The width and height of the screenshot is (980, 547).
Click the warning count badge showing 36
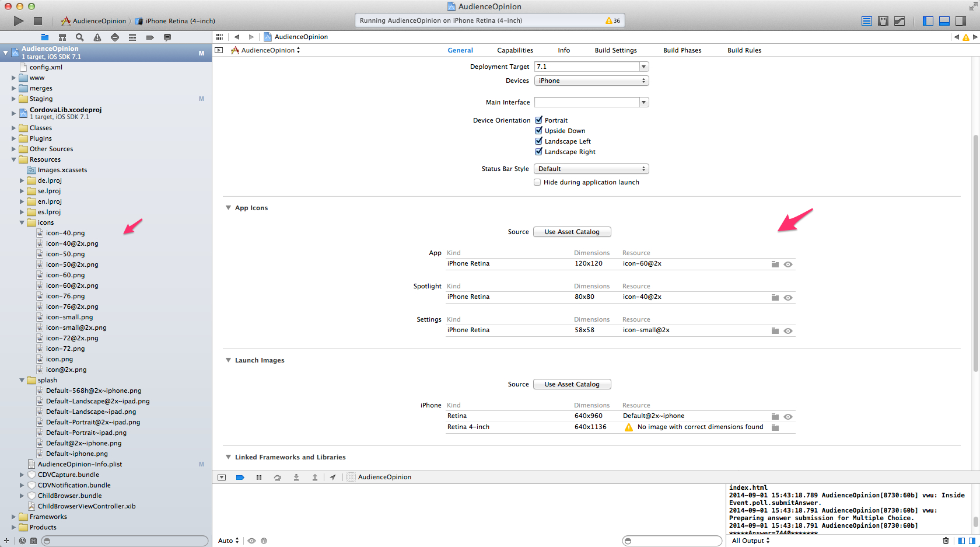coord(613,20)
